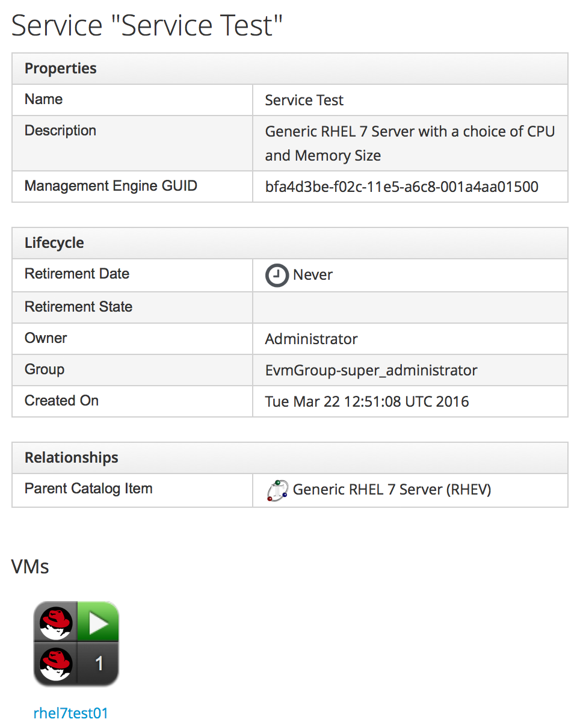
Task: Click the green running power-state quadrant
Action: 99,622
